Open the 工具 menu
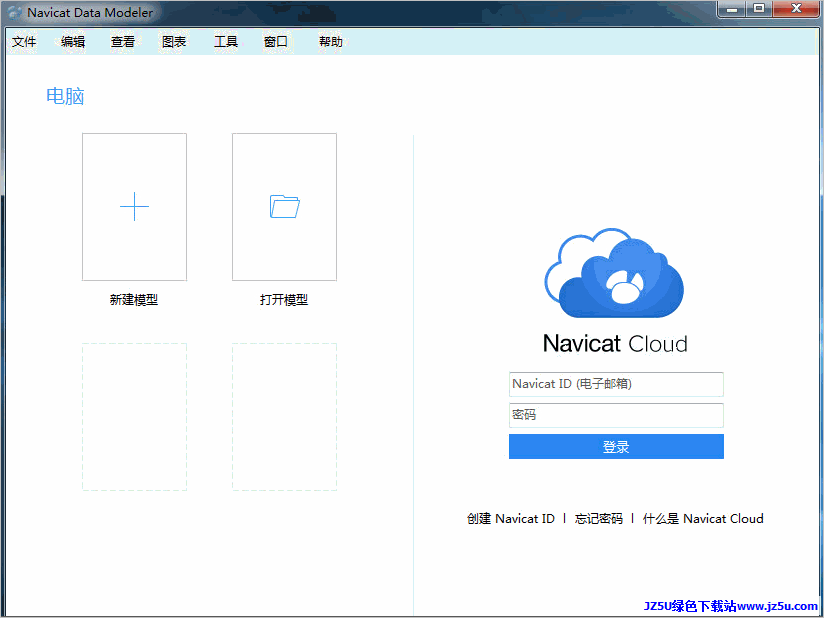This screenshot has width=824, height=618. pos(226,42)
